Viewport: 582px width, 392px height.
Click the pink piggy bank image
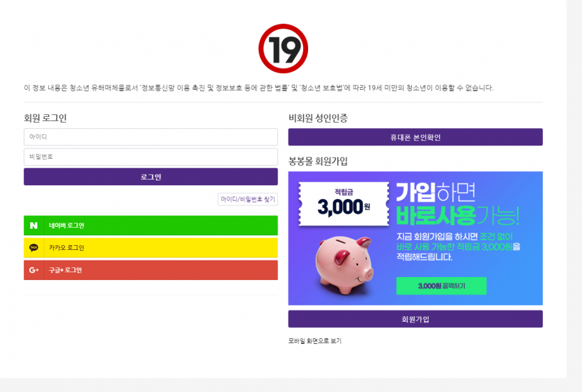(344, 265)
